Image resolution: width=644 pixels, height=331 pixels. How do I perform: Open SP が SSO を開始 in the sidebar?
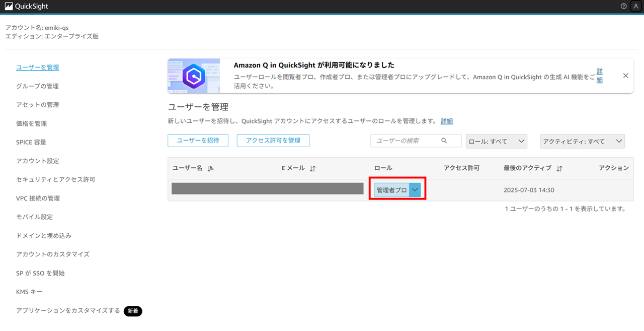click(x=40, y=273)
